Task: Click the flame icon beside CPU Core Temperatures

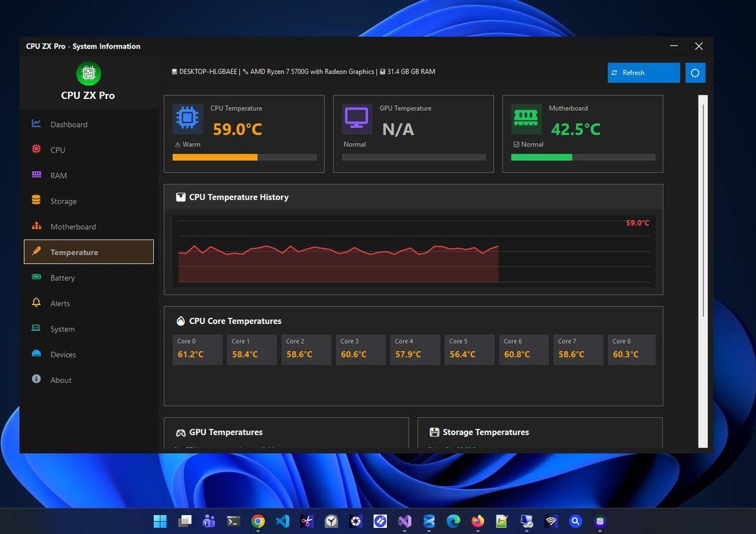Action: click(181, 321)
